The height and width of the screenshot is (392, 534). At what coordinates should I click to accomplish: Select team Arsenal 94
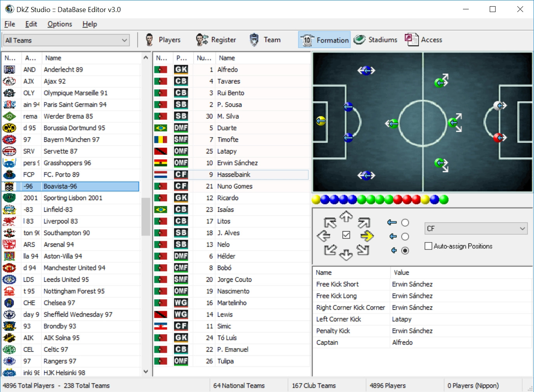tap(70, 244)
